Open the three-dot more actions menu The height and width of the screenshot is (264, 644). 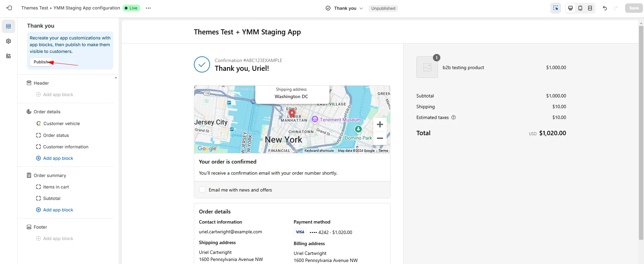(148, 8)
